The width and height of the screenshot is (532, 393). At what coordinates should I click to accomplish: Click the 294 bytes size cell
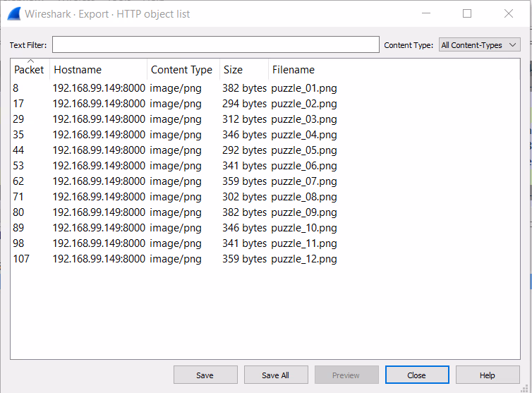point(244,104)
